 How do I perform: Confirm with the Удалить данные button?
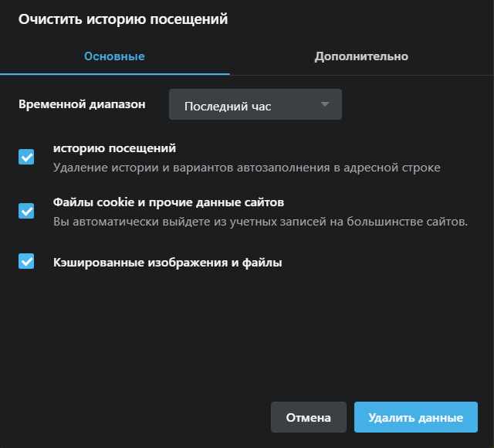coord(415,417)
